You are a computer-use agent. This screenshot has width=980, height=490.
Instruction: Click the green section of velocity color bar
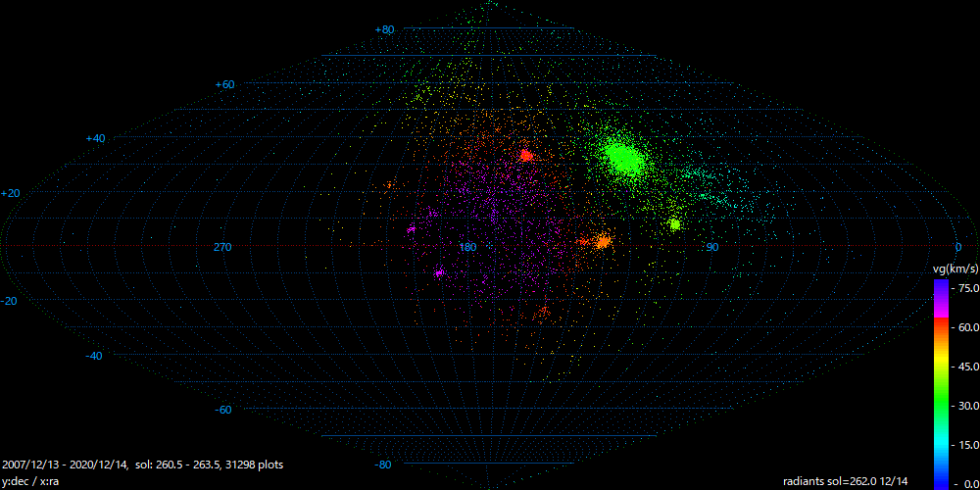[x=940, y=402]
